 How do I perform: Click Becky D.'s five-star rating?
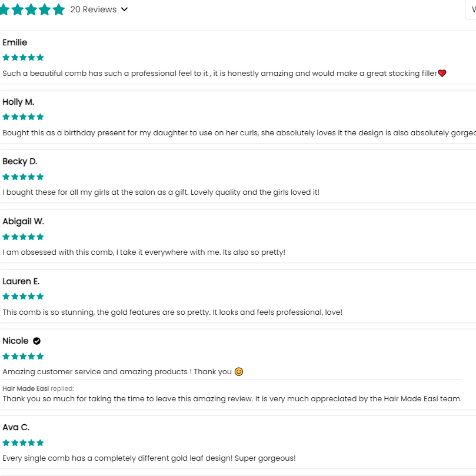[23, 177]
